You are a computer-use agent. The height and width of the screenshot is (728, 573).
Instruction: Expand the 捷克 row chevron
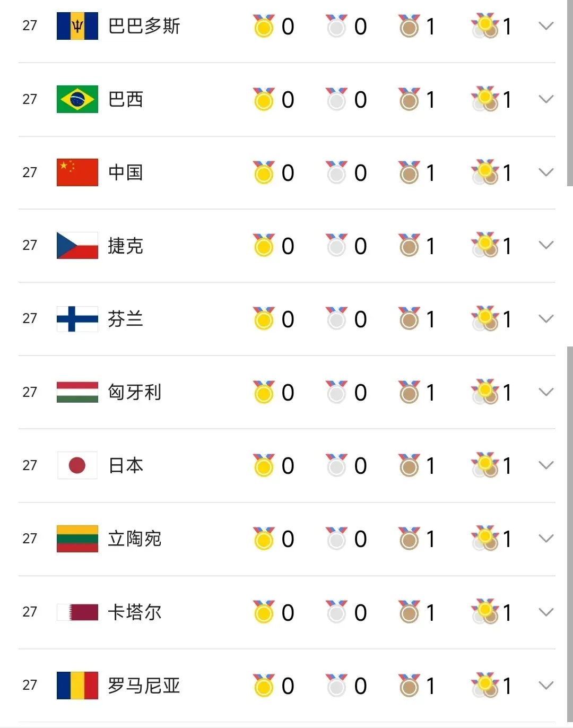click(546, 245)
